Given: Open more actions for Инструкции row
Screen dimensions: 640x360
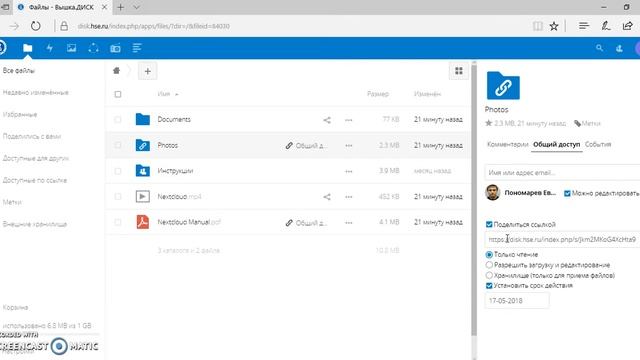Looking at the screenshot, I should coord(349,171).
